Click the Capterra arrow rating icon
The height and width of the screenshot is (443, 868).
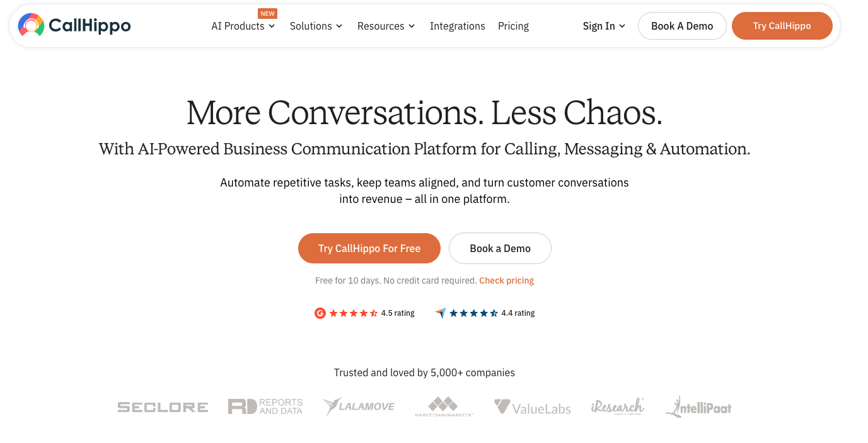441,313
